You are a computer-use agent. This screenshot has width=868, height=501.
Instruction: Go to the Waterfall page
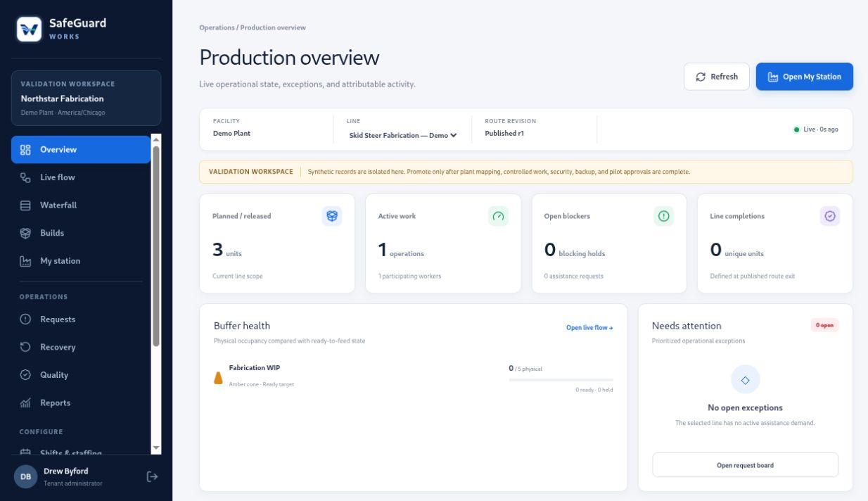coord(81,205)
